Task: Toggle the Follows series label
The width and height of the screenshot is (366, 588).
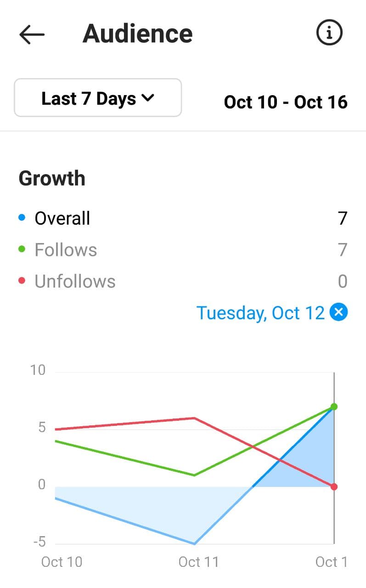Action: pyautogui.click(x=66, y=250)
